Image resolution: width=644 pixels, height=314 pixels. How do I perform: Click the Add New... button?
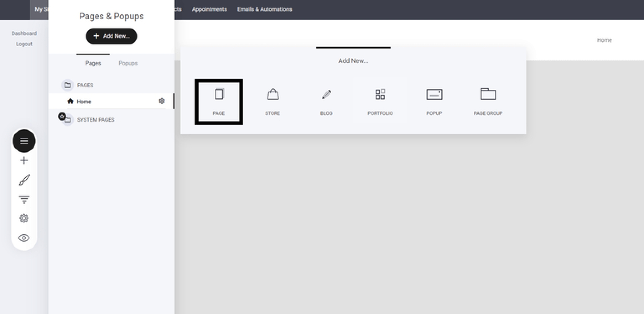click(x=111, y=36)
